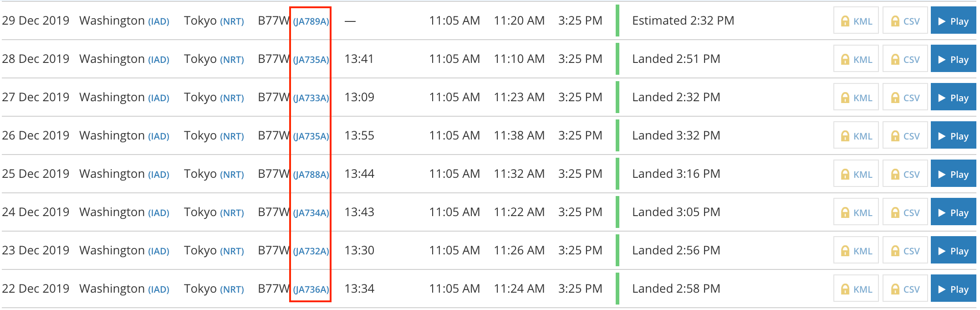980x310 pixels.
Task: Download locked KML for 25 Dec flight
Action: [x=857, y=174]
